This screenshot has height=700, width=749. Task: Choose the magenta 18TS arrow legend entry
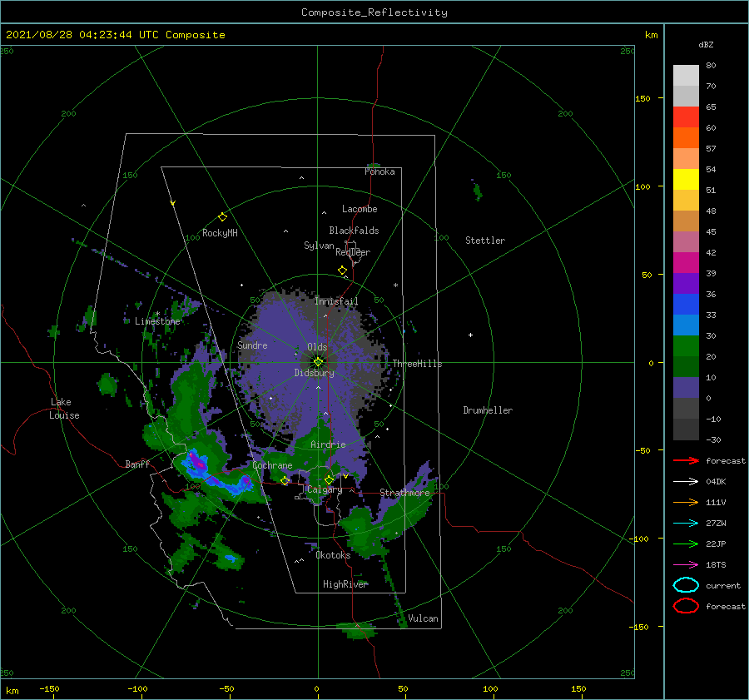pyautogui.click(x=686, y=565)
